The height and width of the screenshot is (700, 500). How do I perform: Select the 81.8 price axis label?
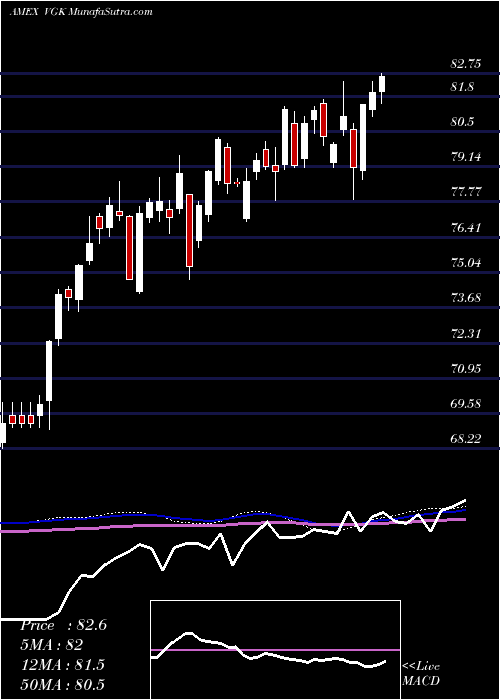click(462, 87)
